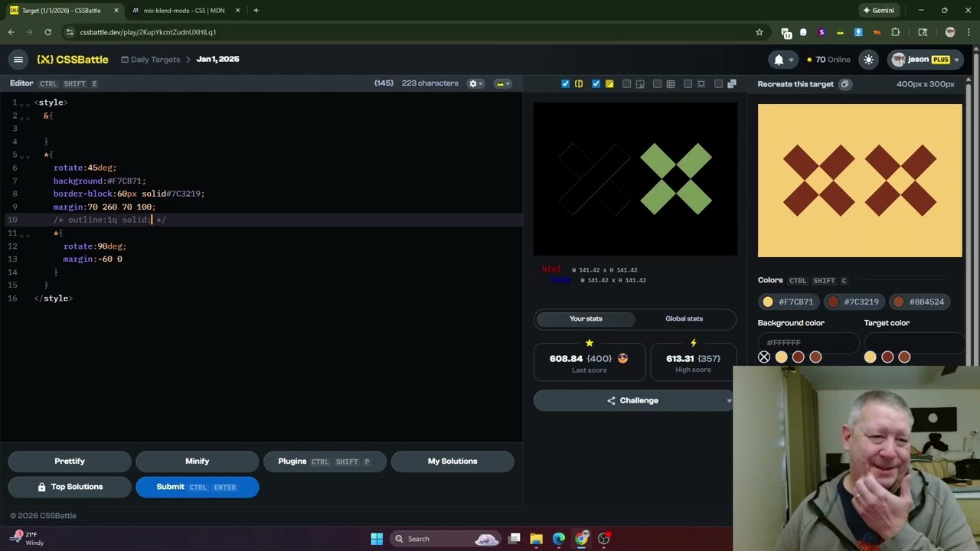
Task: Enable the fifth output option checkbox
Action: point(688,84)
